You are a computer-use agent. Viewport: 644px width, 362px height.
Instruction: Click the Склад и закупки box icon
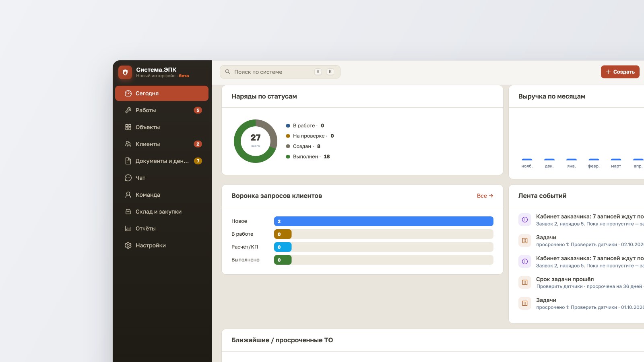click(x=128, y=212)
